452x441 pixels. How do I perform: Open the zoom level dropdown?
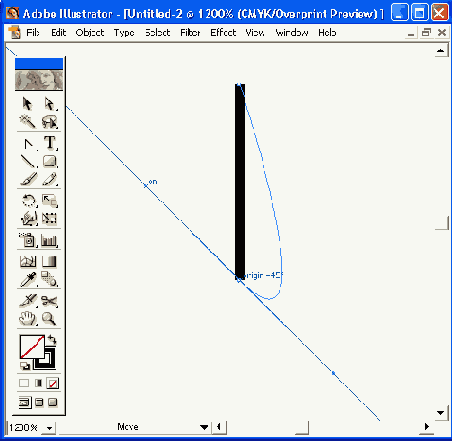tap(49, 428)
